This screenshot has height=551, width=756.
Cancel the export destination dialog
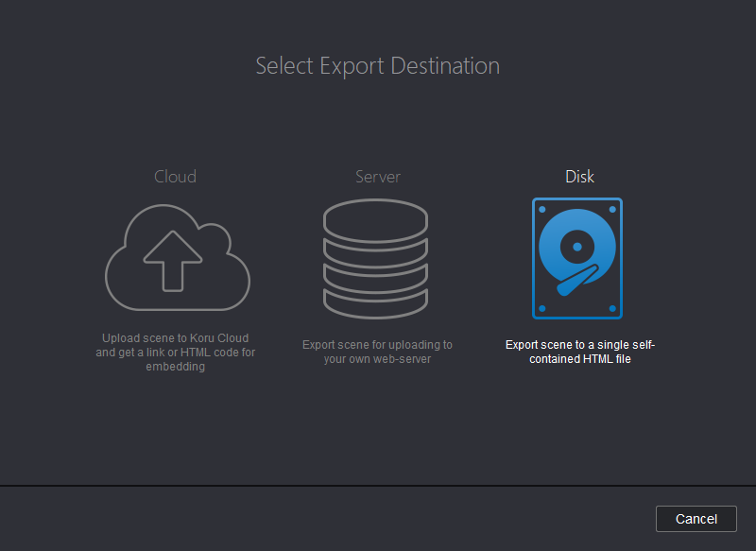(x=696, y=518)
